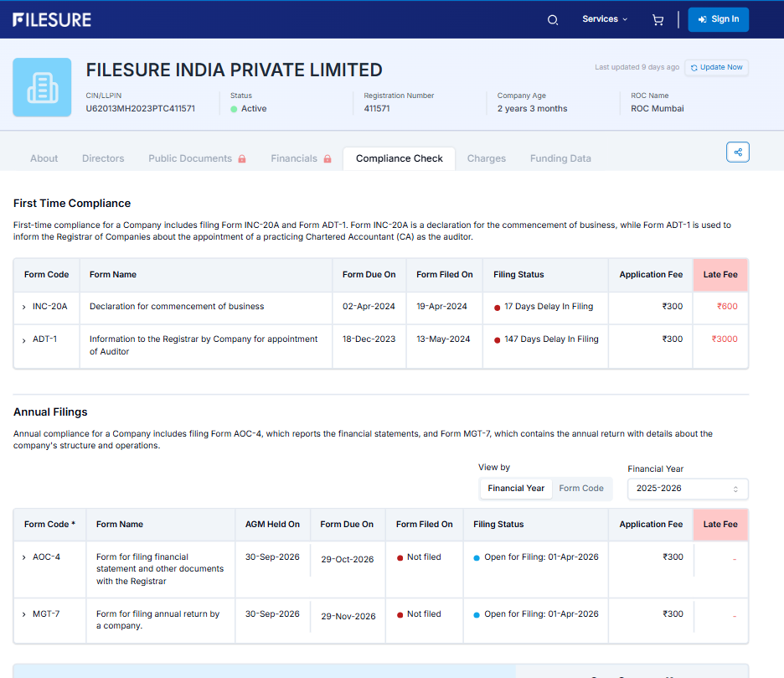
Task: Select Financial Year view option
Action: [x=516, y=489]
